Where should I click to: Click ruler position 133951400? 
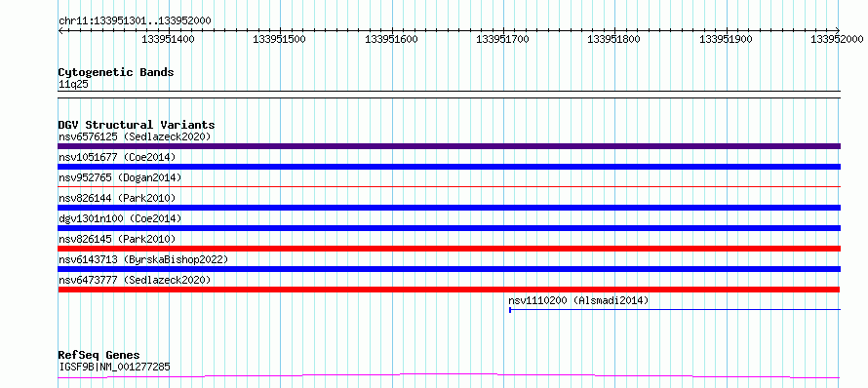coord(169,39)
